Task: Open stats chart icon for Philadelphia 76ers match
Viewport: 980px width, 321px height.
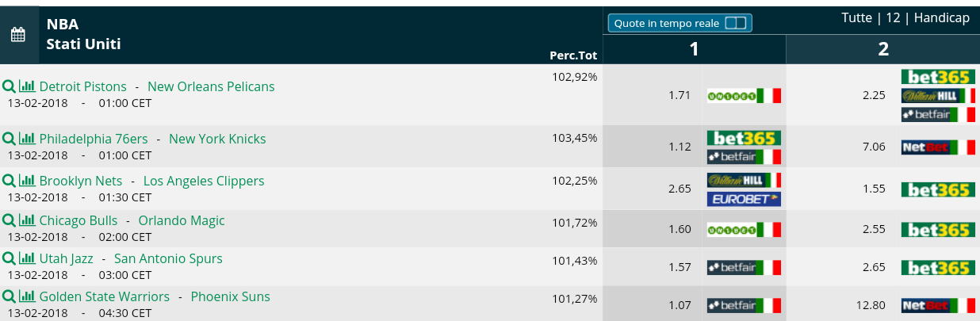Action: pyautogui.click(x=27, y=139)
